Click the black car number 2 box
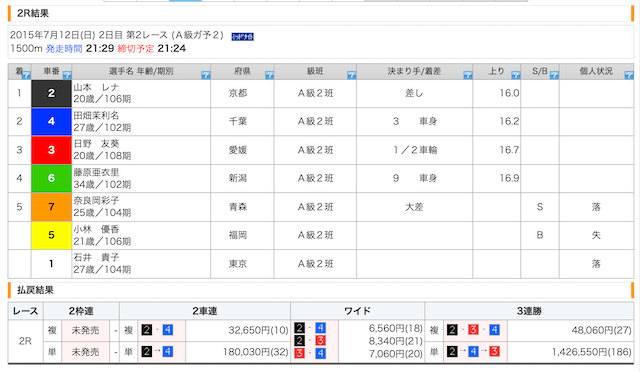640x372 pixels. pyautogui.click(x=51, y=94)
